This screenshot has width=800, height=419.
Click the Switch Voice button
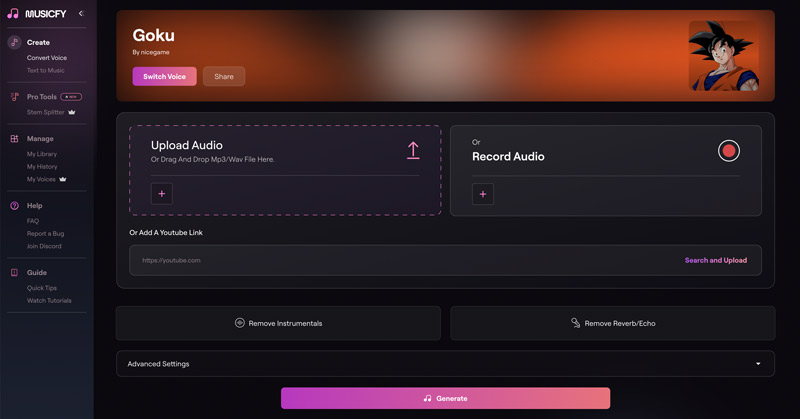click(x=164, y=77)
